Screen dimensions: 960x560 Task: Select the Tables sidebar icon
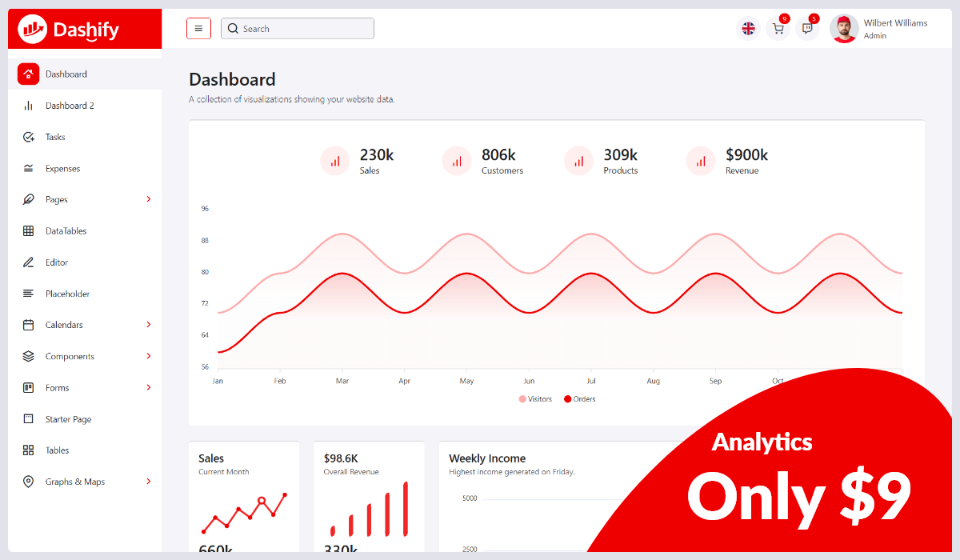(26, 450)
